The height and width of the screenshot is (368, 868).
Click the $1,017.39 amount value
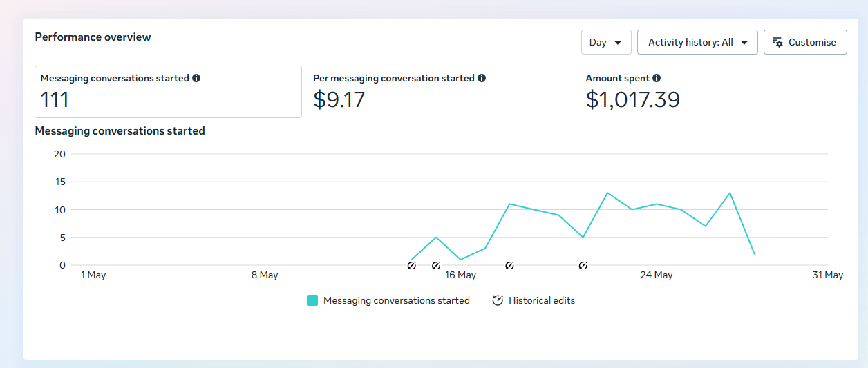tap(633, 99)
